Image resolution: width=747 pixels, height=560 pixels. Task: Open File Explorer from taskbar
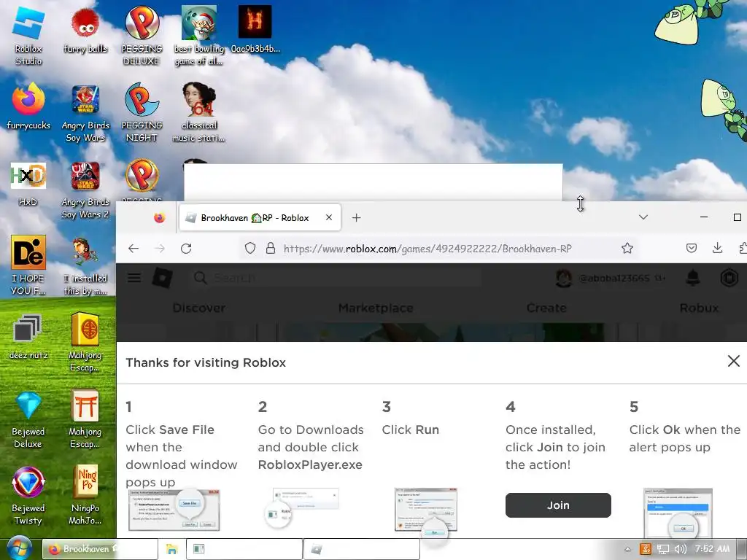[171, 549]
